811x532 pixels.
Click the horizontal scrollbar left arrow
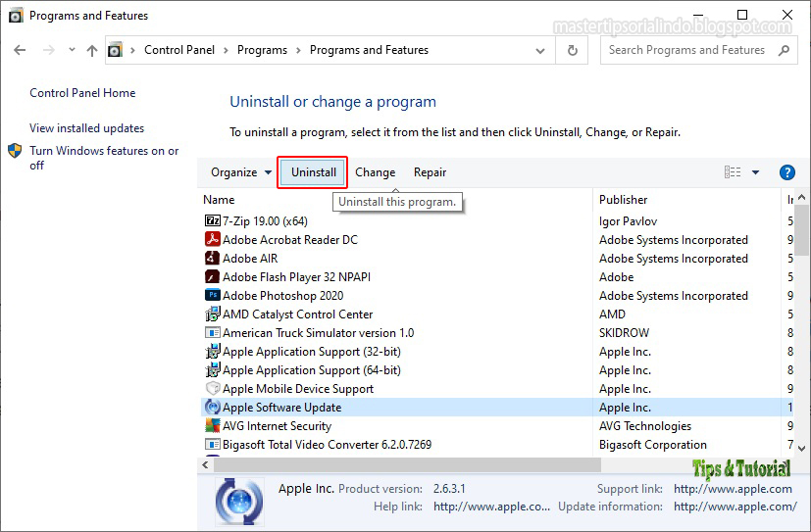click(x=205, y=464)
